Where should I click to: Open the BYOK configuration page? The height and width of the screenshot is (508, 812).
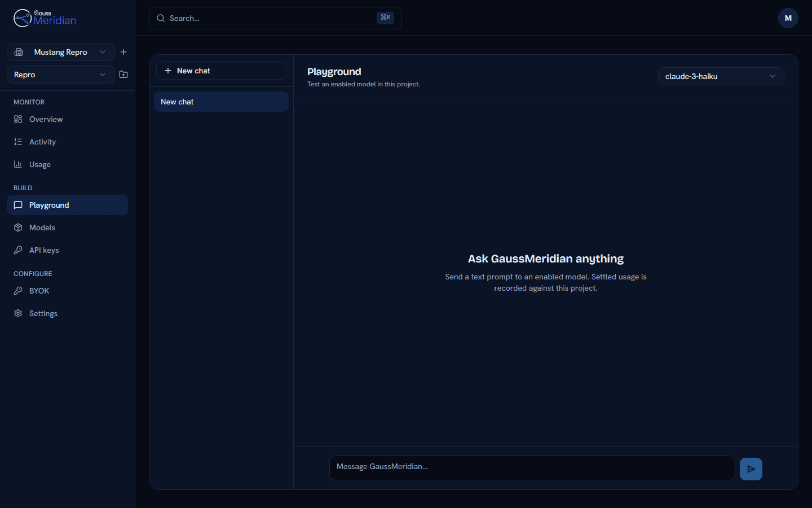tap(67, 291)
